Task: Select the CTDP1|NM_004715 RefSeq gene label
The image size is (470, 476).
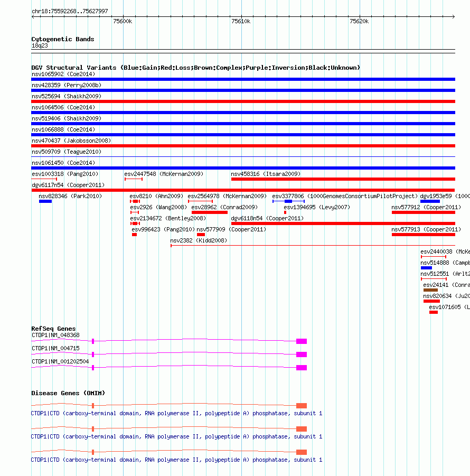Action: (x=55, y=348)
